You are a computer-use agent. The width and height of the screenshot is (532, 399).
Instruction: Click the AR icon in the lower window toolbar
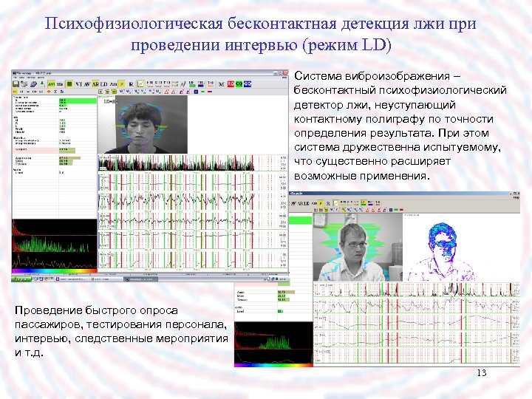[x=300, y=204]
